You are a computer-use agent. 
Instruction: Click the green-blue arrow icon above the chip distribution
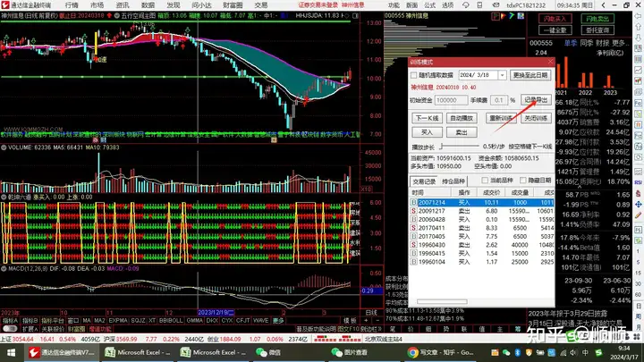[x=512, y=16]
